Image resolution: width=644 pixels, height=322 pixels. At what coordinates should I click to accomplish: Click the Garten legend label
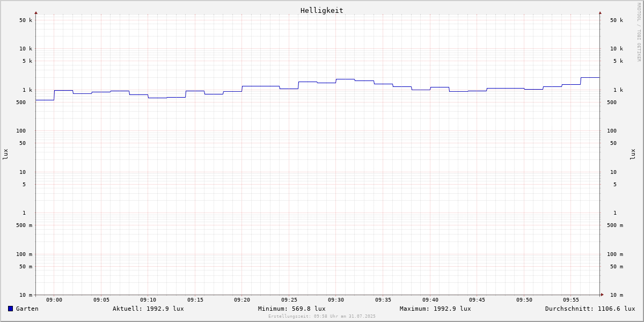coord(27,309)
